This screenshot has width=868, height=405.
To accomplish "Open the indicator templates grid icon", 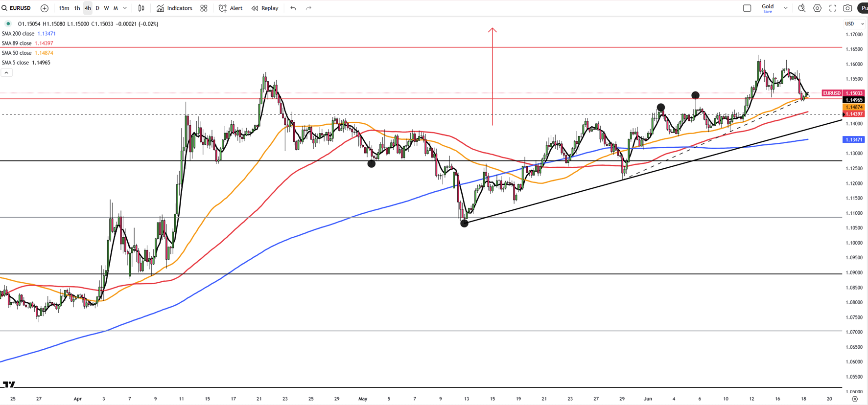I will click(x=204, y=8).
